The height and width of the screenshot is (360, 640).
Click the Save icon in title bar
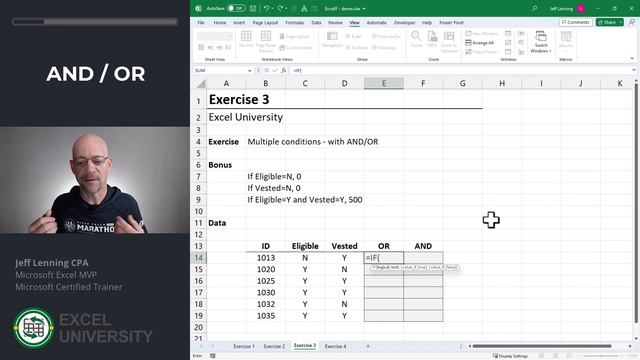tap(253, 8)
